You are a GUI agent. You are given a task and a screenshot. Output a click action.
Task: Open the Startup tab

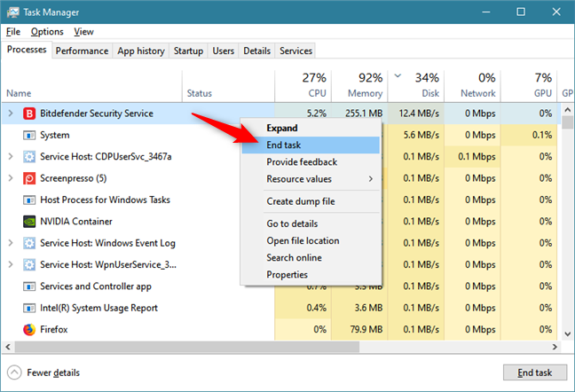[x=188, y=51]
